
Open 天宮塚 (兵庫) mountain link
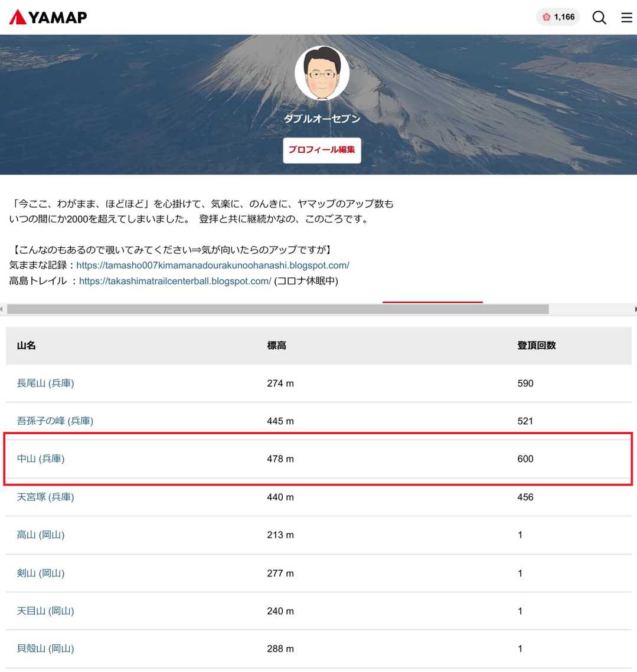(45, 497)
